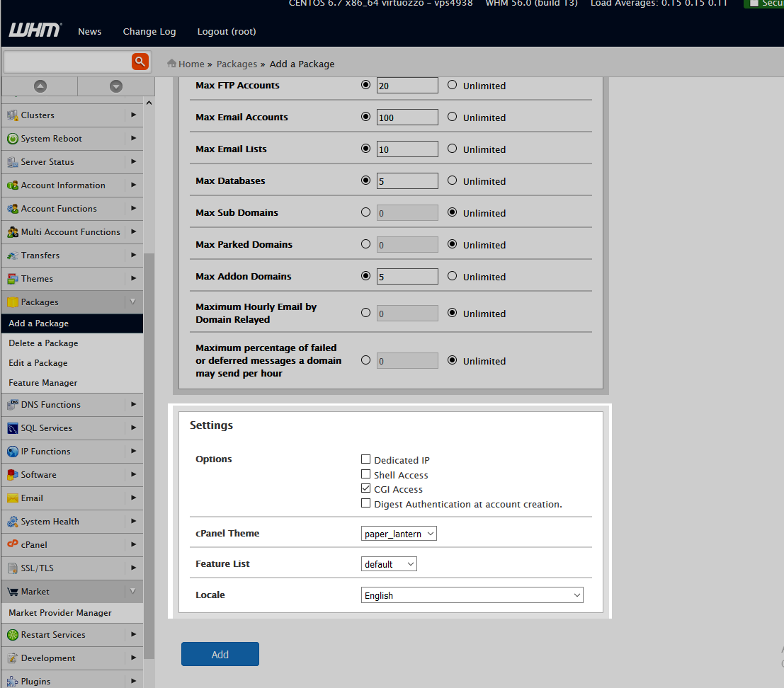Click the Restart Services green icon

[x=12, y=635]
